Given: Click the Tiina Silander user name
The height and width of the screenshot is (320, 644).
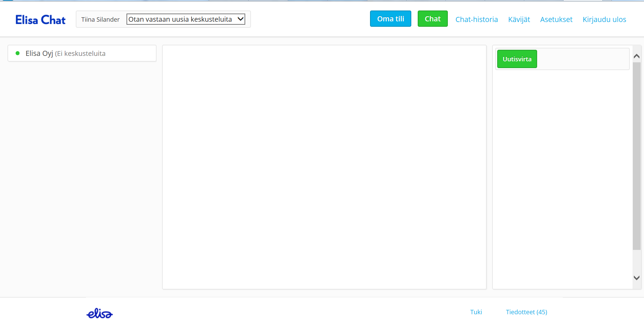Looking at the screenshot, I should (x=100, y=19).
